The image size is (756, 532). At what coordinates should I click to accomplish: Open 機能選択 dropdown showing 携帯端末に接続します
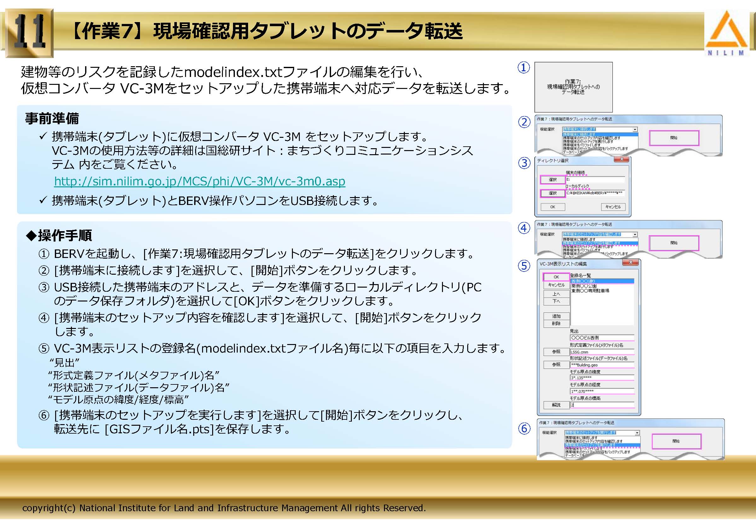pos(600,130)
